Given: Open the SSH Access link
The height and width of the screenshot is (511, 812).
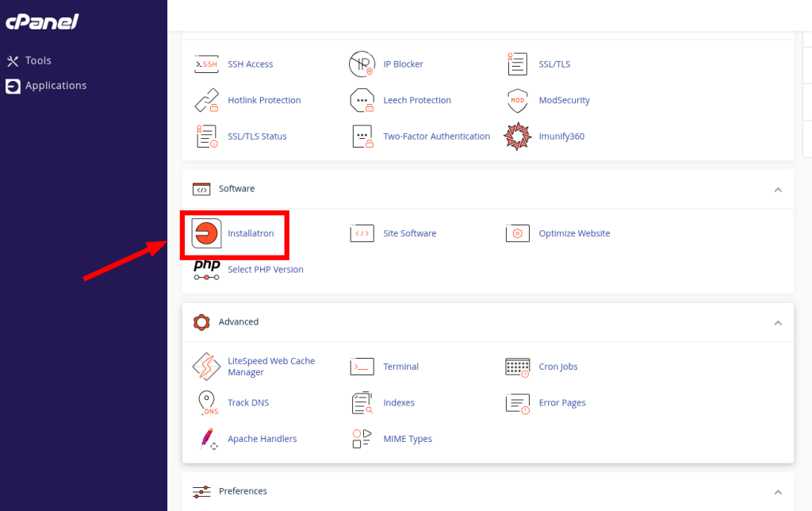Looking at the screenshot, I should 250,64.
